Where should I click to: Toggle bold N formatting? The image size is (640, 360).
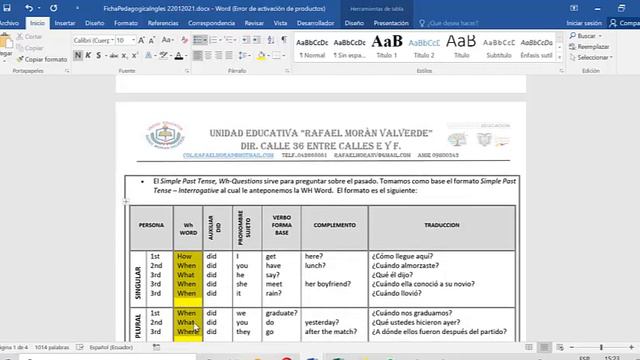[x=78, y=55]
